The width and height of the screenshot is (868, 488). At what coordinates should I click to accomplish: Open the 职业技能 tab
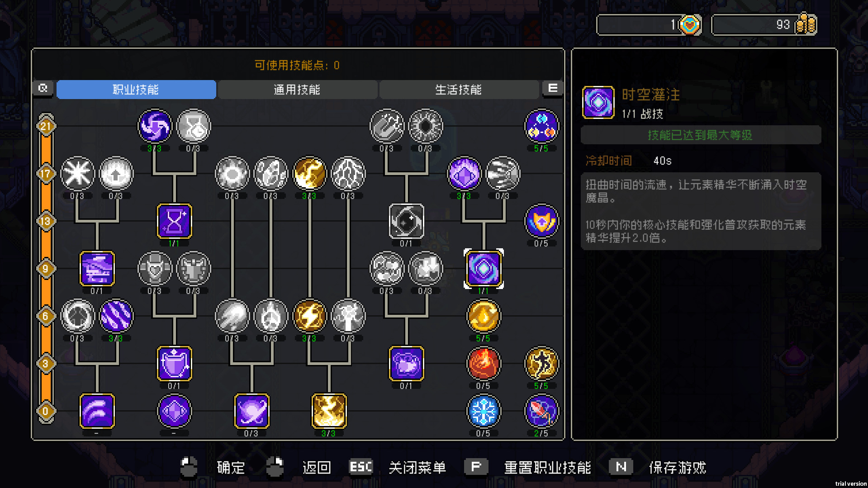(136, 90)
